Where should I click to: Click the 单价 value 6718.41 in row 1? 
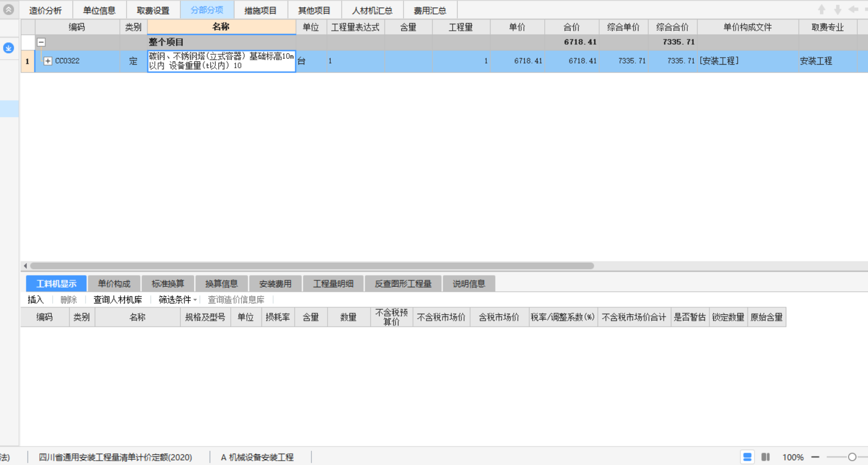[517, 61]
